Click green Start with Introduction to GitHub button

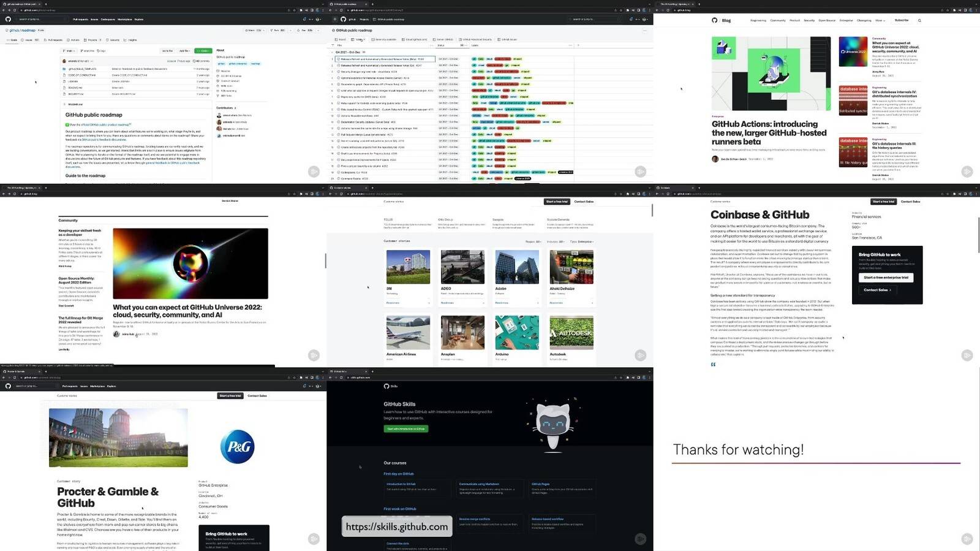tap(406, 429)
